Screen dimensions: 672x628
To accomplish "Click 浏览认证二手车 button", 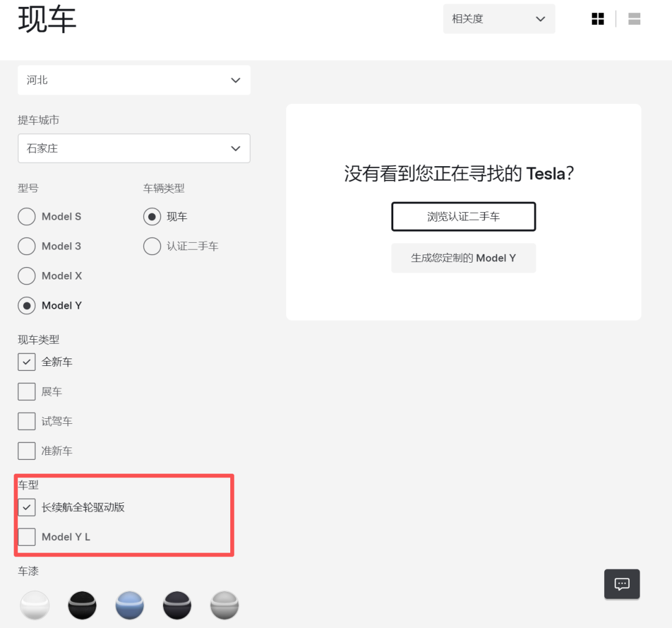I will click(464, 217).
